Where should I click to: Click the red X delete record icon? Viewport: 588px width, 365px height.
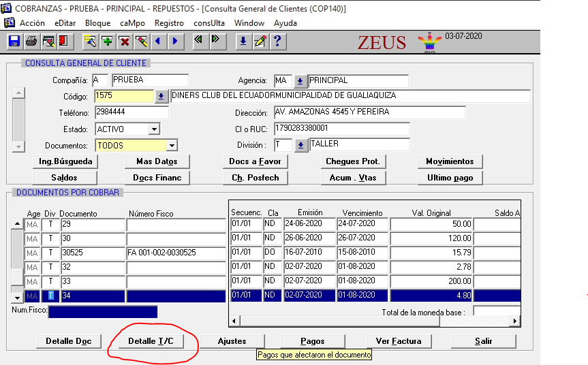click(125, 42)
